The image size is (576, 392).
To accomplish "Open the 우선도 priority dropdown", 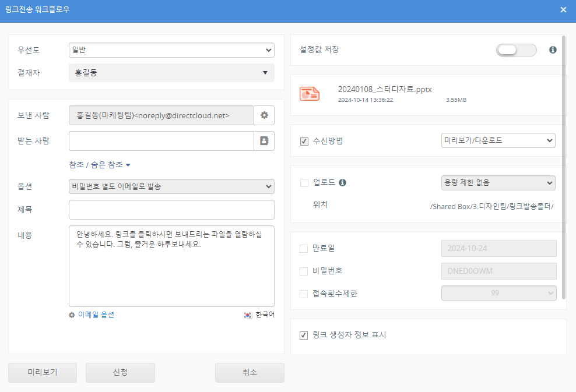I will 171,51.
